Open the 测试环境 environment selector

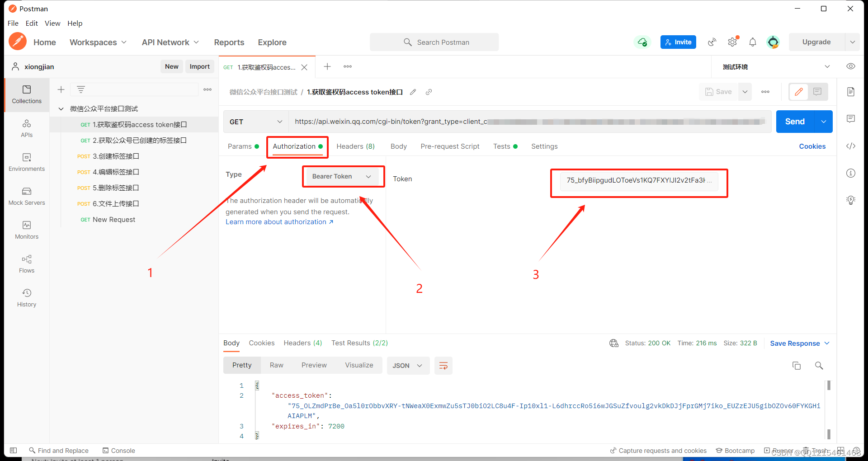coord(776,66)
